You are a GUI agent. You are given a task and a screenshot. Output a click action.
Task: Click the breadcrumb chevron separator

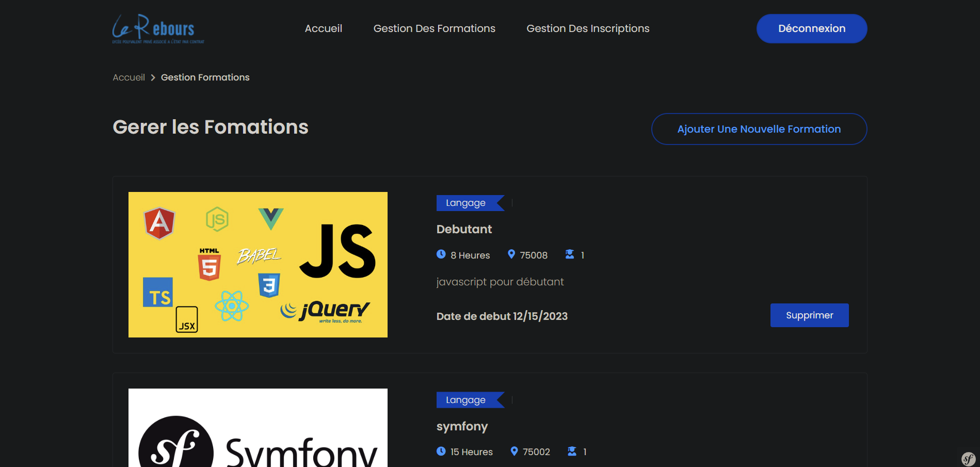[x=153, y=77]
